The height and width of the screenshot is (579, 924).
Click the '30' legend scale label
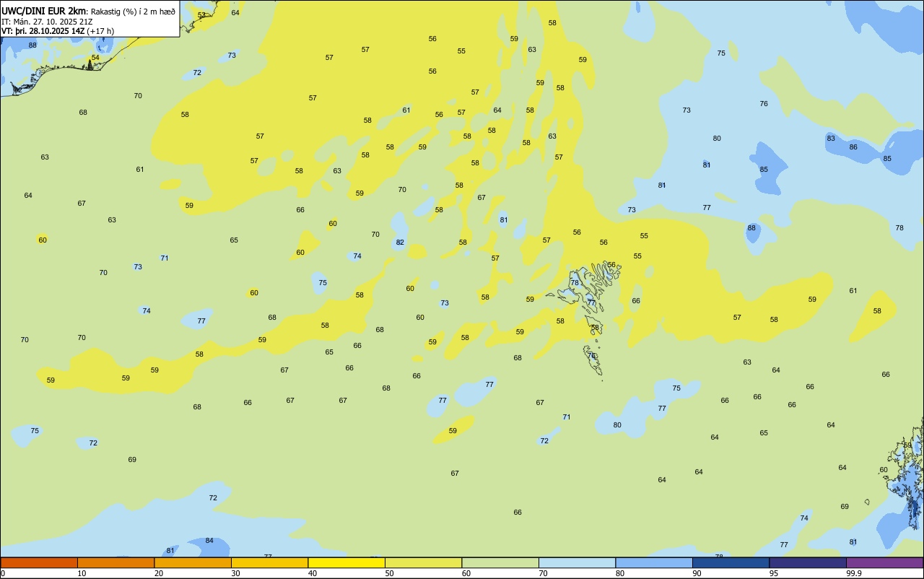tap(235, 573)
